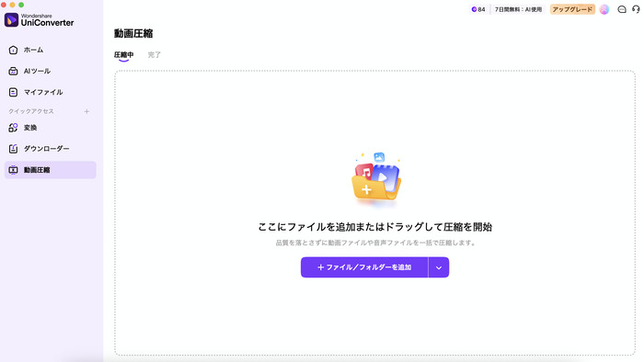Screen dimensions: 644x362
Task: Select 動画圧縮 in the sidebar
Action: click(x=50, y=170)
